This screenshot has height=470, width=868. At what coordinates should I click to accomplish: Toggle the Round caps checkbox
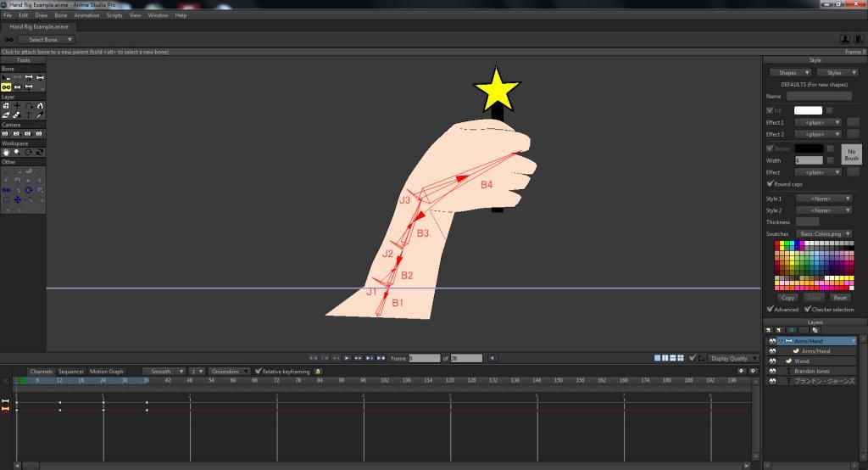point(770,184)
